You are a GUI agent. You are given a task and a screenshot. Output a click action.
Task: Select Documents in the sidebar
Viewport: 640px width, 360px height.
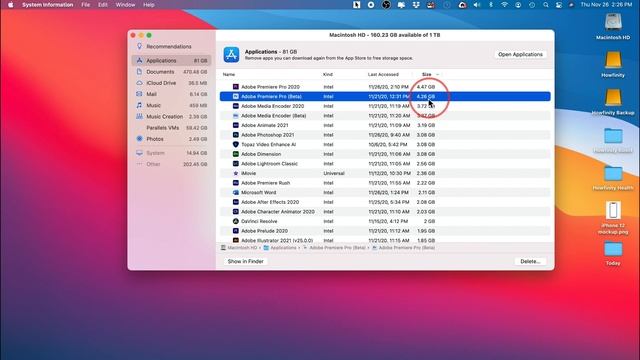(171, 72)
